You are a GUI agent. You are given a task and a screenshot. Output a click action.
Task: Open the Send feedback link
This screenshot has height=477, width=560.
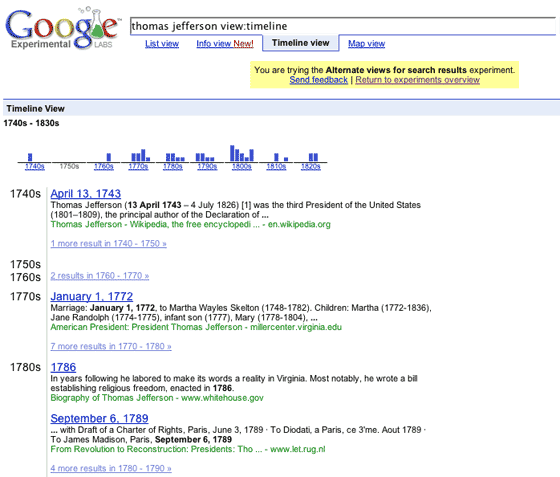pyautogui.click(x=319, y=80)
